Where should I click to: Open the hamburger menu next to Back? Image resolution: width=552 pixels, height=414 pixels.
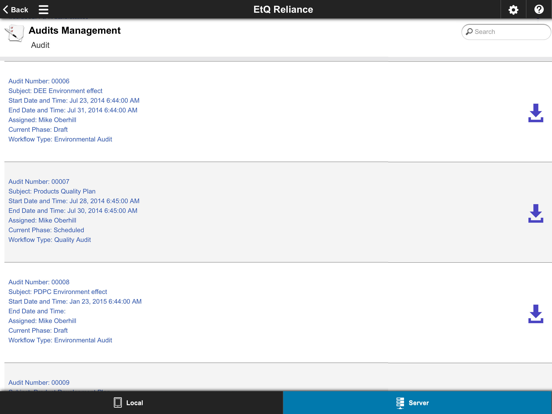[43, 10]
